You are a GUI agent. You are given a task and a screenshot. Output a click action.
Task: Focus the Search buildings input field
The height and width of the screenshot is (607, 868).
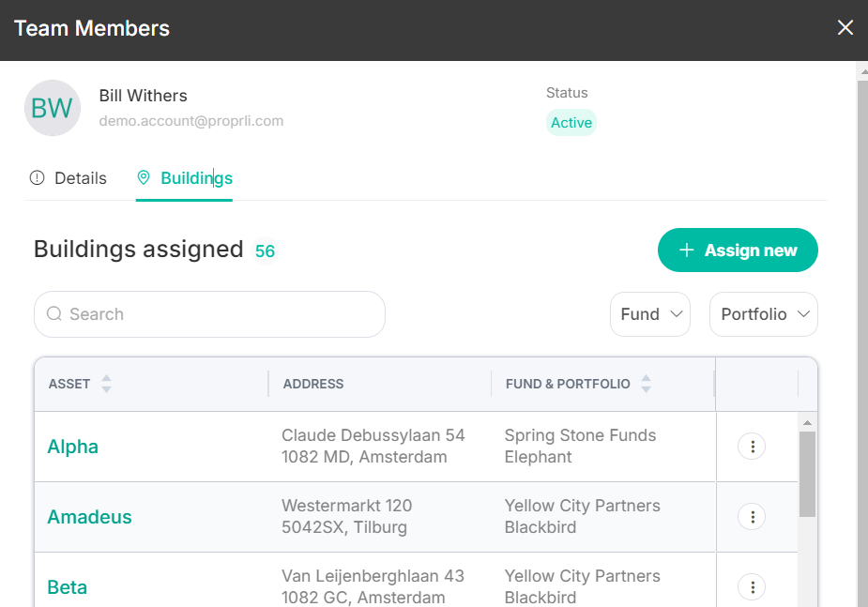209,314
